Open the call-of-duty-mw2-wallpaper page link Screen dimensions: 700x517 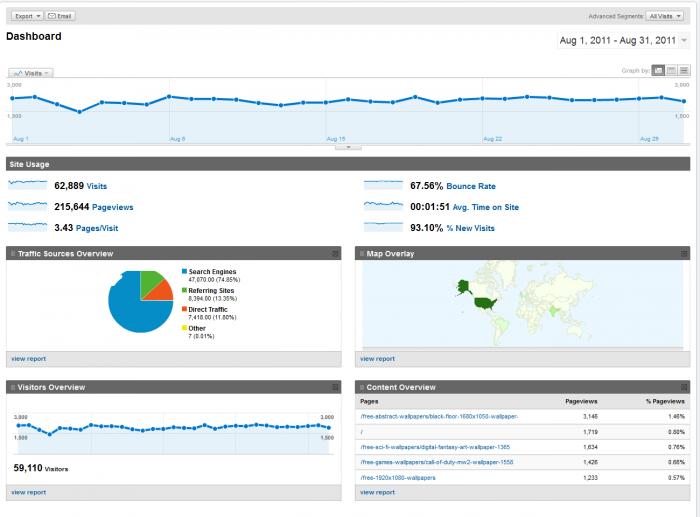click(x=437, y=462)
